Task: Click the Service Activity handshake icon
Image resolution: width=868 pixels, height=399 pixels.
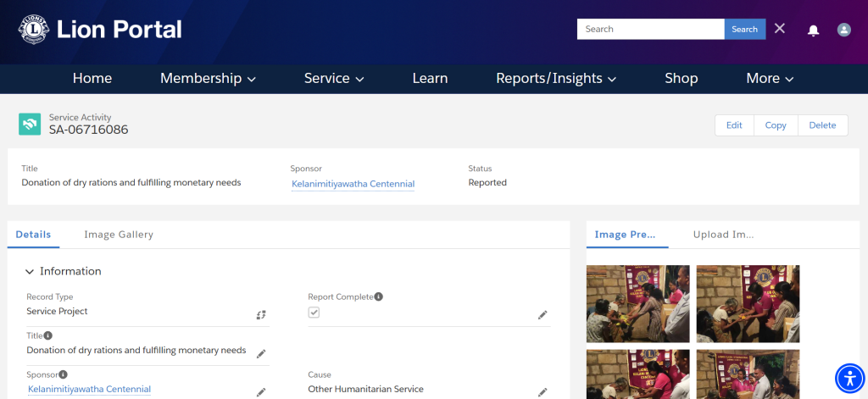Action: 30,124
